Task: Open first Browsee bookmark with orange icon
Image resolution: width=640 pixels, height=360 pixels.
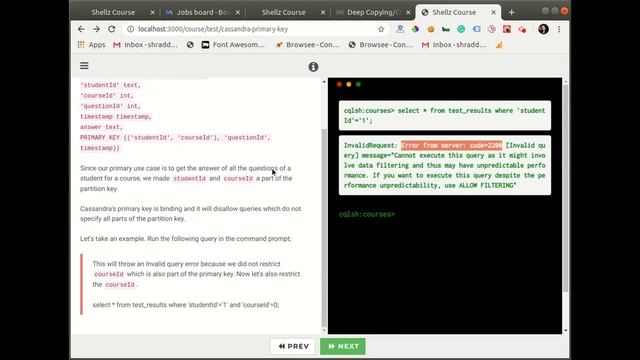Action: tap(308, 44)
